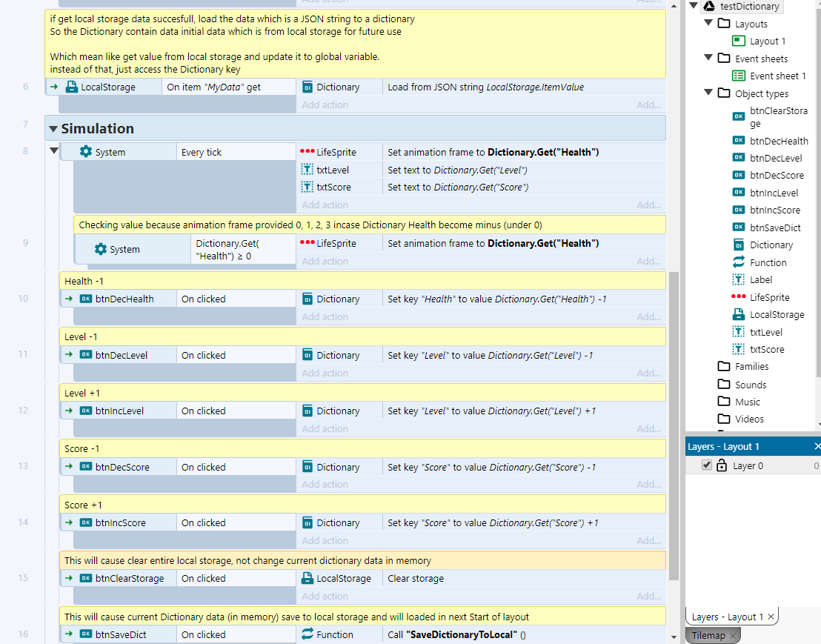Select Label object in project tree
The image size is (821, 644).
[x=761, y=279]
